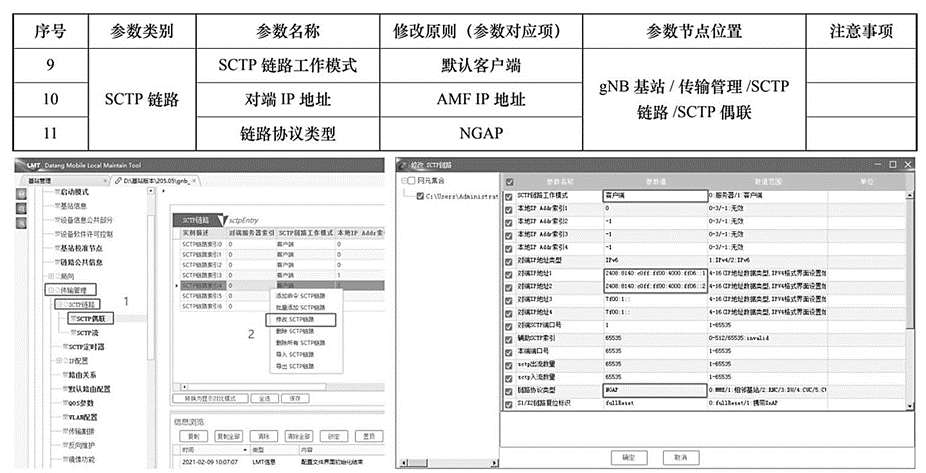Choose 批量添加 SCTP链路 in the context menu
The width and height of the screenshot is (926, 473).
click(x=301, y=308)
